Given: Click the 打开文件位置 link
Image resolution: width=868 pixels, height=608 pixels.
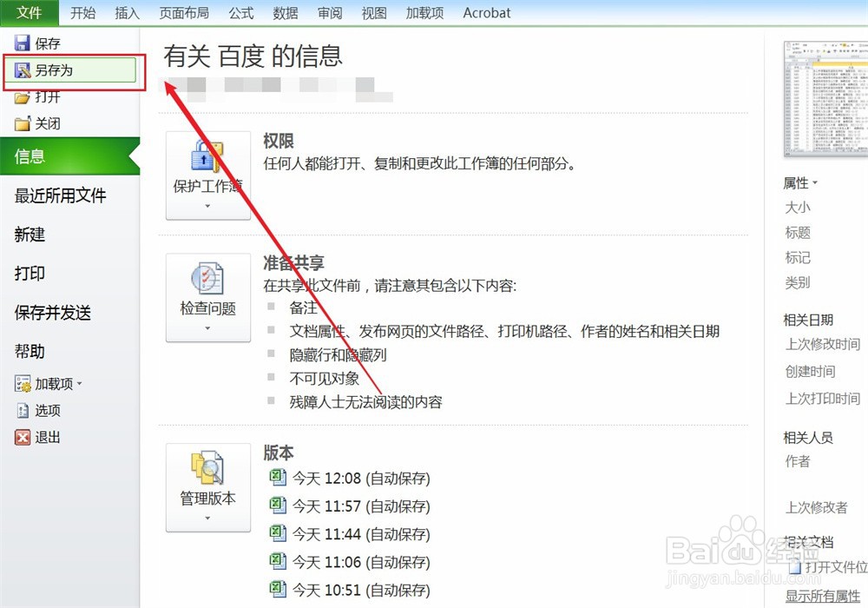Looking at the screenshot, I should (x=834, y=566).
